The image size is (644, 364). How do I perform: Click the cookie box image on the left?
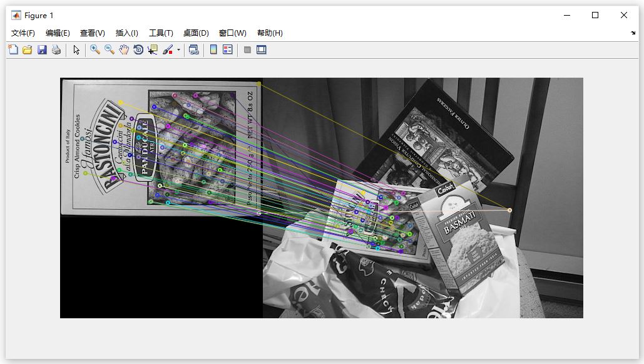[x=161, y=147]
